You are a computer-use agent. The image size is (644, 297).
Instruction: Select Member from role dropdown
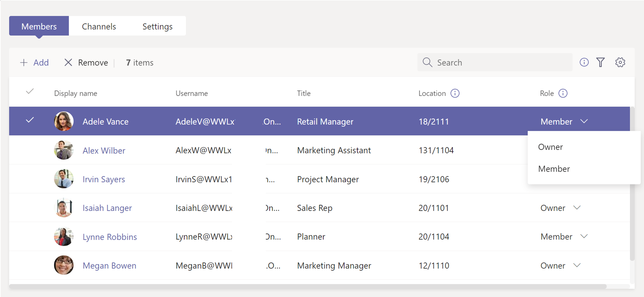pos(554,168)
